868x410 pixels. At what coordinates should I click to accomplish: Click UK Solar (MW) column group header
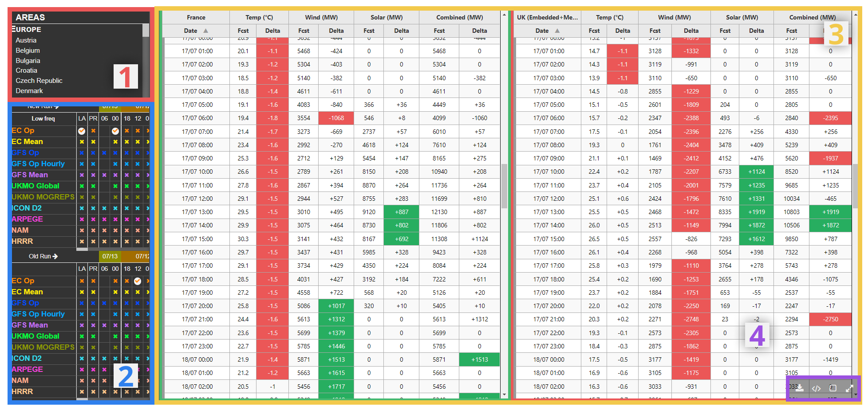tap(742, 17)
